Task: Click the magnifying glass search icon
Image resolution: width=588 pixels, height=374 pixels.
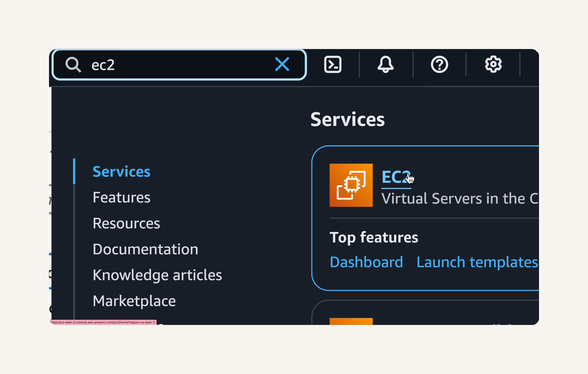Action: point(73,65)
